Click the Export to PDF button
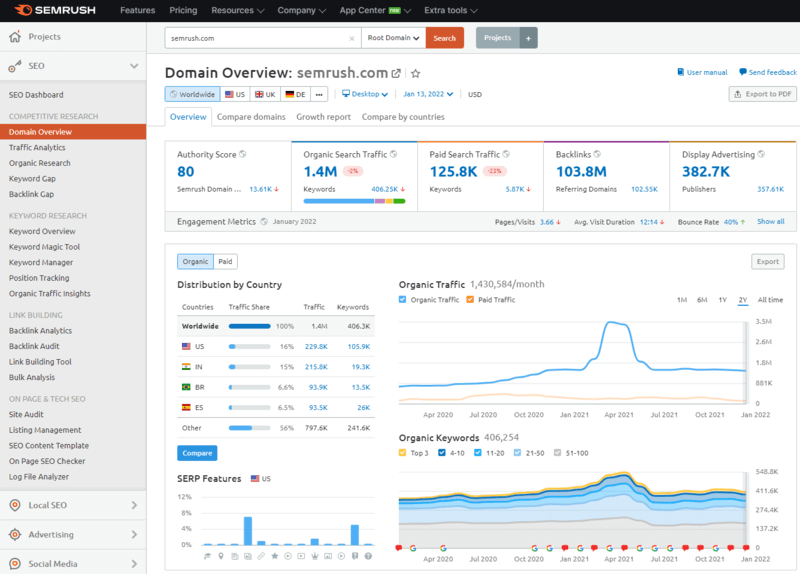Image resolution: width=800 pixels, height=574 pixels. pyautogui.click(x=762, y=94)
